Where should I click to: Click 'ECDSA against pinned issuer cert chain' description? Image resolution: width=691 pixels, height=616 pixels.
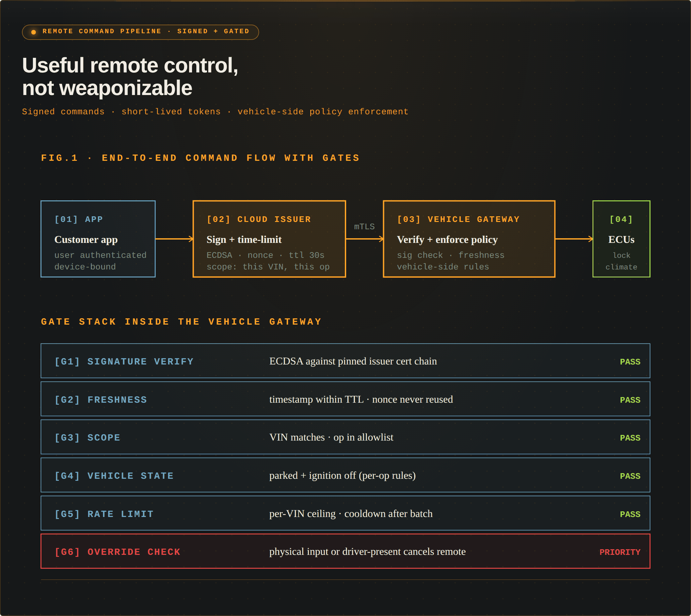(x=353, y=361)
